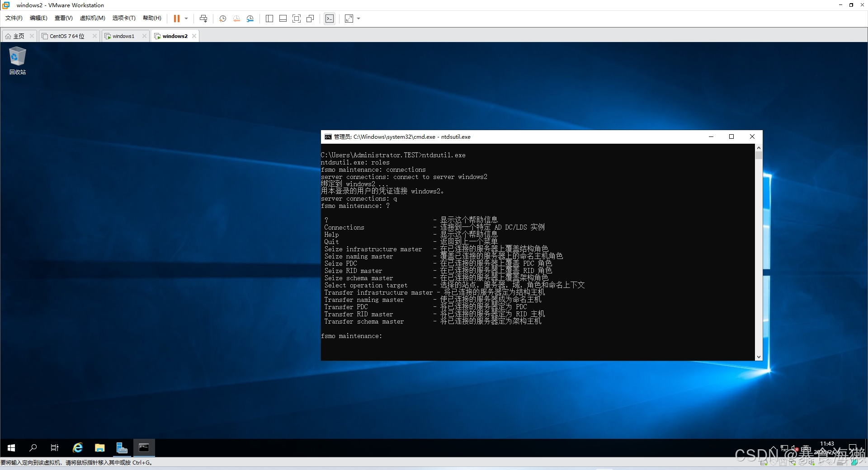Toggle the thumbnail bar view
Viewport: 868px width, 470px height.
(283, 19)
